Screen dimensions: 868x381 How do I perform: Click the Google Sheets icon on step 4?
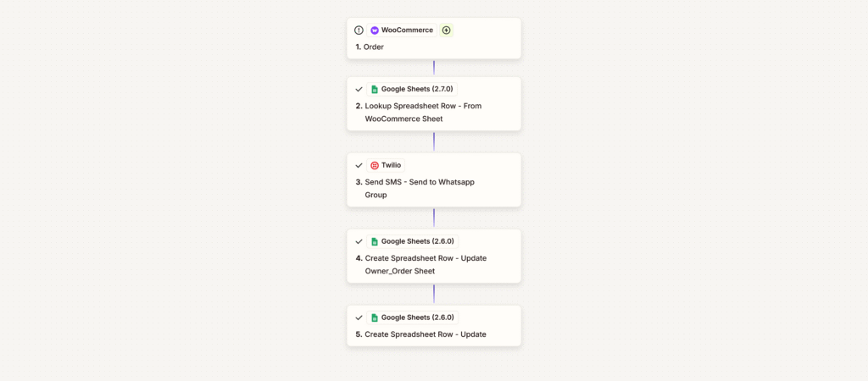[x=375, y=241]
